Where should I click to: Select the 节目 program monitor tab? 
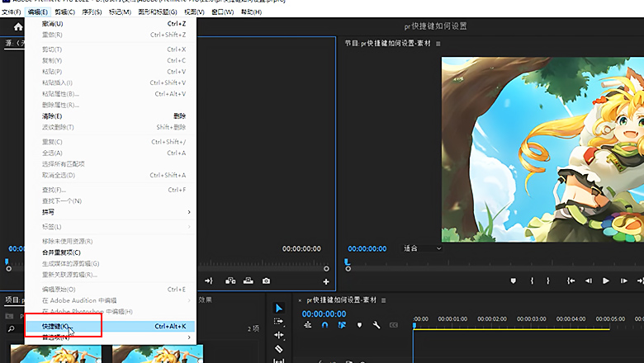click(x=388, y=44)
